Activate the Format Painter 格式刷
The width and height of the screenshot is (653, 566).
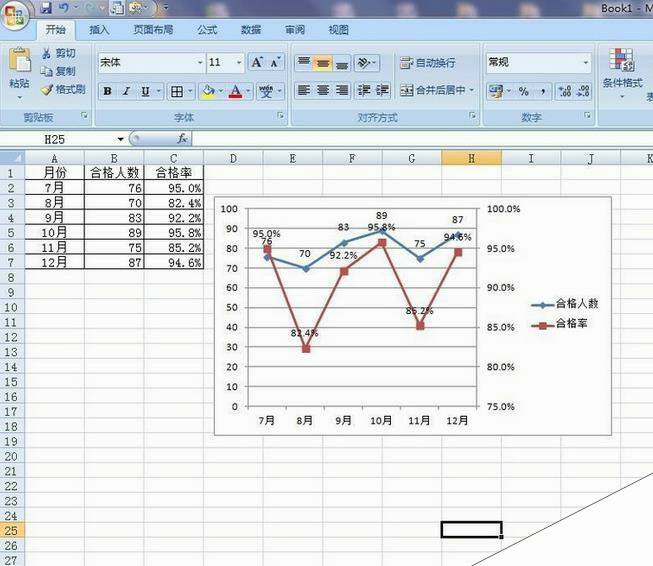click(x=63, y=89)
